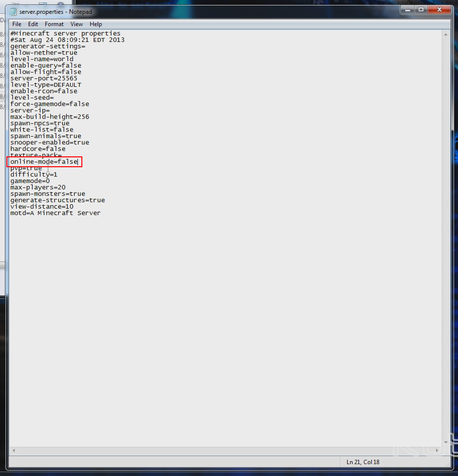458x476 pixels.
Task: Click the 'max-build-height=256' line
Action: (x=50, y=116)
